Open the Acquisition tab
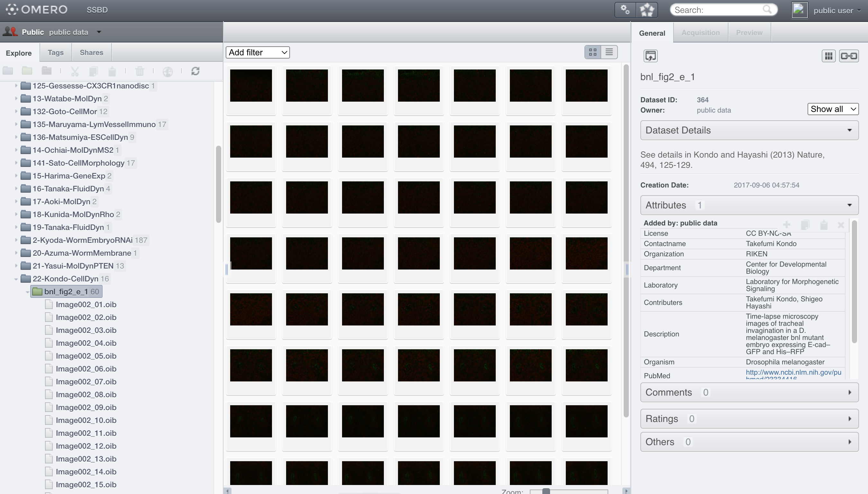 click(x=701, y=33)
